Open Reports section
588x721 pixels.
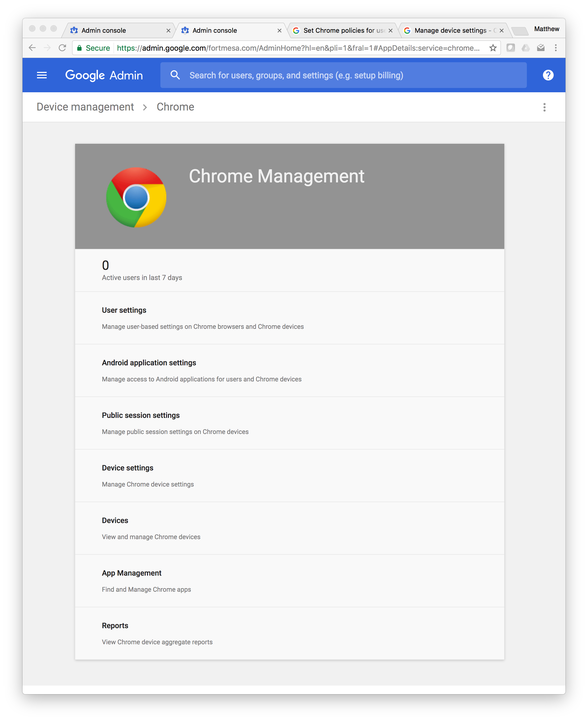[290, 633]
